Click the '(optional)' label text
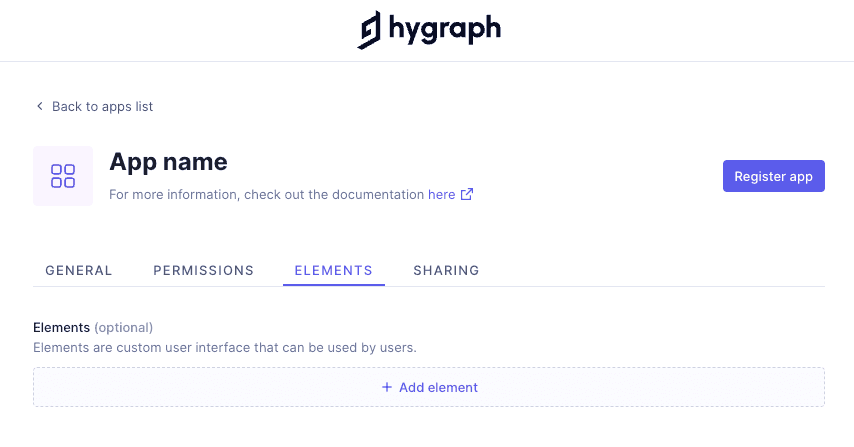 click(x=124, y=327)
